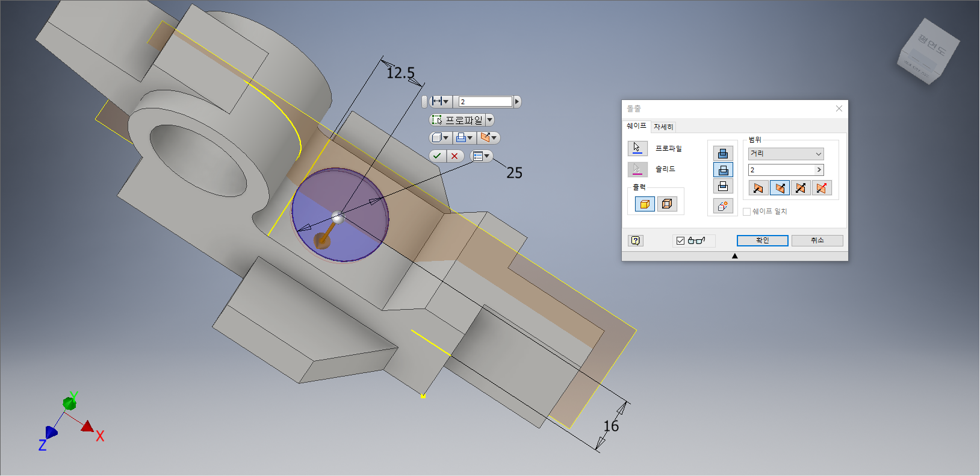Click the Y axis green indicator
Viewport: 980px width, 476px height.
[x=70, y=403]
